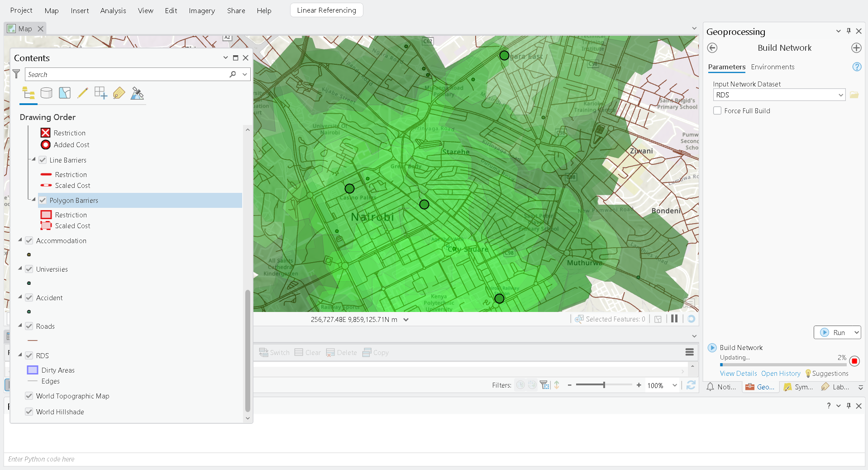Select List By Data Source icon
This screenshot has height=470, width=868.
(46, 93)
